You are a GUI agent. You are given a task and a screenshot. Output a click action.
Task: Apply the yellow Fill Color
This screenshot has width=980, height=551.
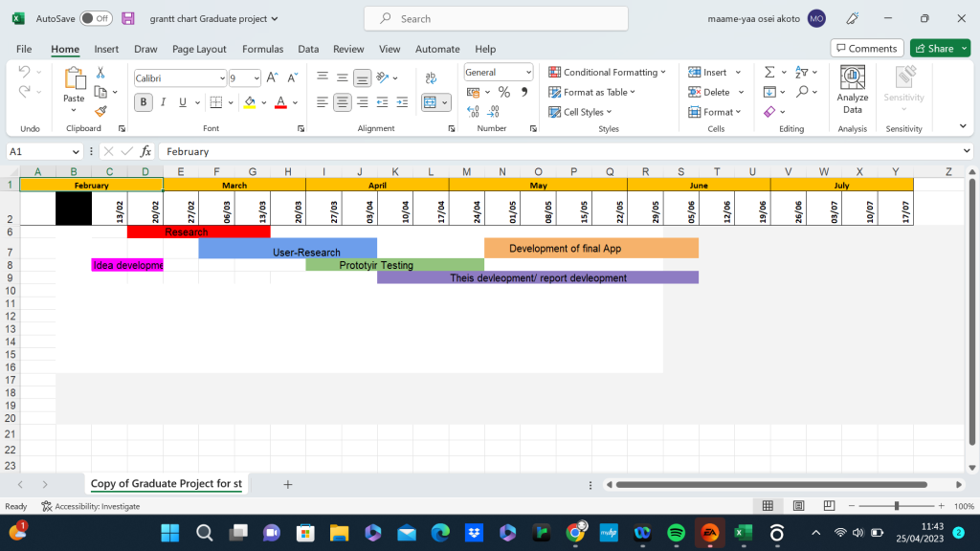(250, 102)
